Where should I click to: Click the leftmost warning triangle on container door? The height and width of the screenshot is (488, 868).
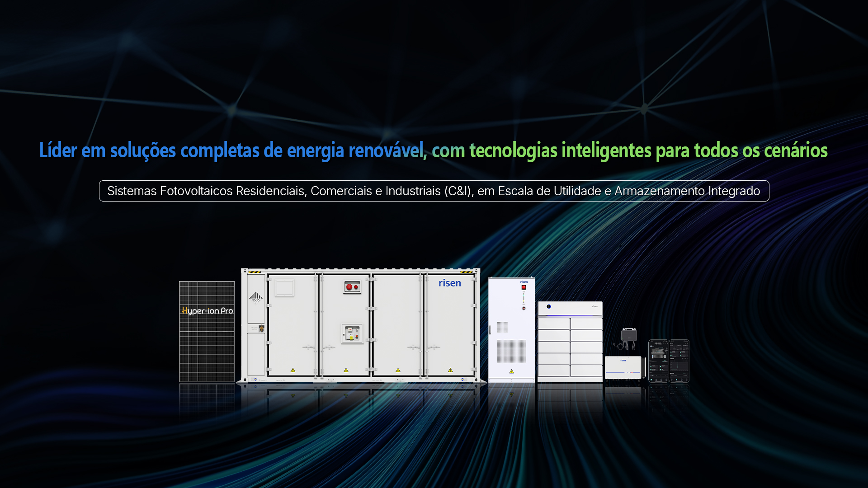coord(293,370)
